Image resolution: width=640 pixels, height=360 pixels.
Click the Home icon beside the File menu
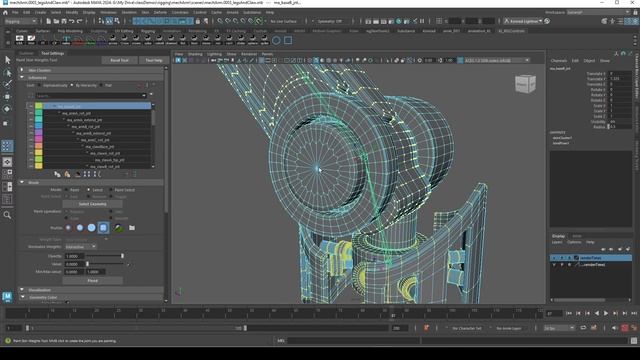pos(5,12)
